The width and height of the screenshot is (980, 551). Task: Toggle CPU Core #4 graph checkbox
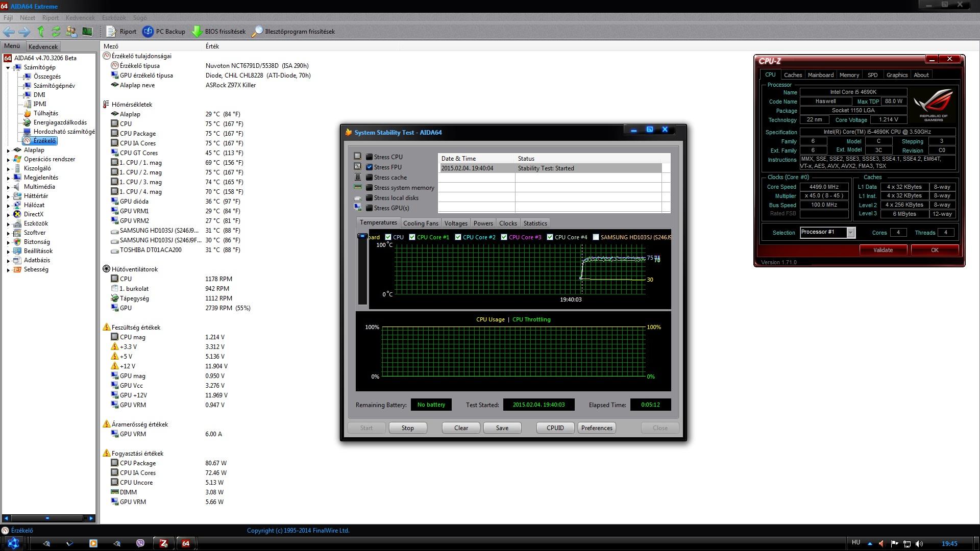click(550, 237)
